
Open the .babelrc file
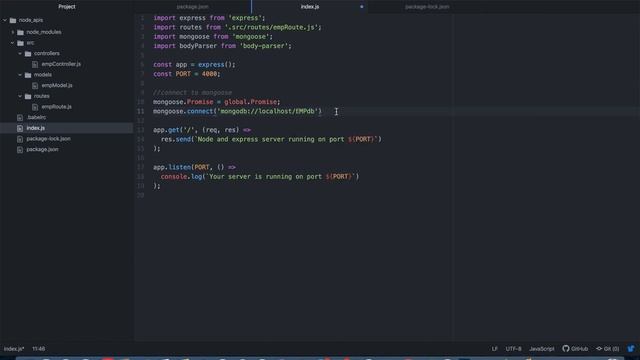[x=36, y=117]
